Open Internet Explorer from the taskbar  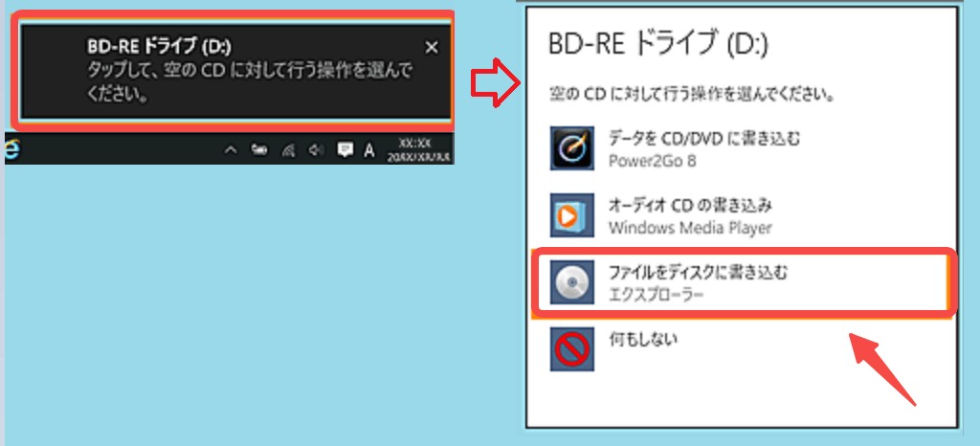12,149
